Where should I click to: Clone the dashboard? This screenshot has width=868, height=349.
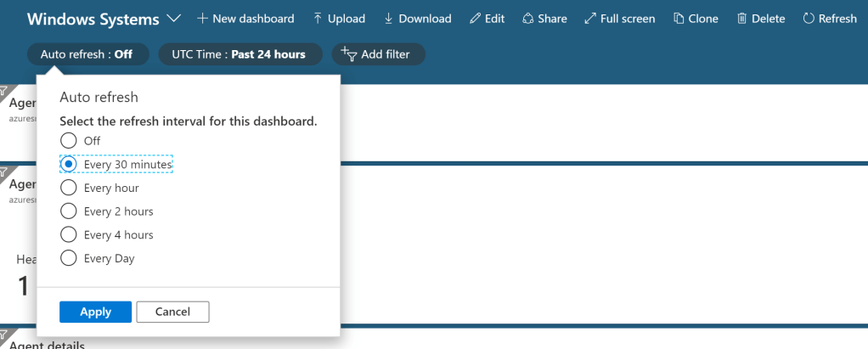pyautogui.click(x=696, y=19)
